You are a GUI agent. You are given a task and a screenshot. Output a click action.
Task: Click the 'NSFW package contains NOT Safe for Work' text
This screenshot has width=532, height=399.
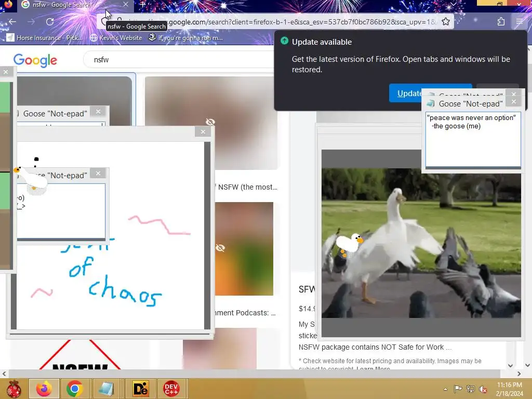(375, 347)
